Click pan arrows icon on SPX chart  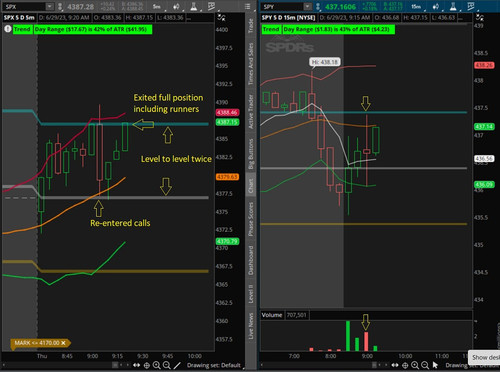pos(137,365)
